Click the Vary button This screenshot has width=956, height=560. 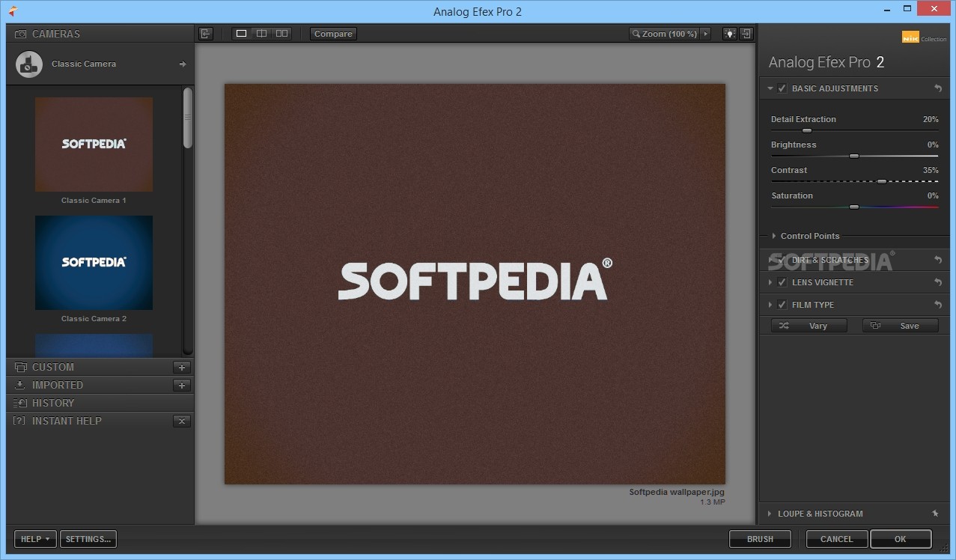(x=809, y=326)
